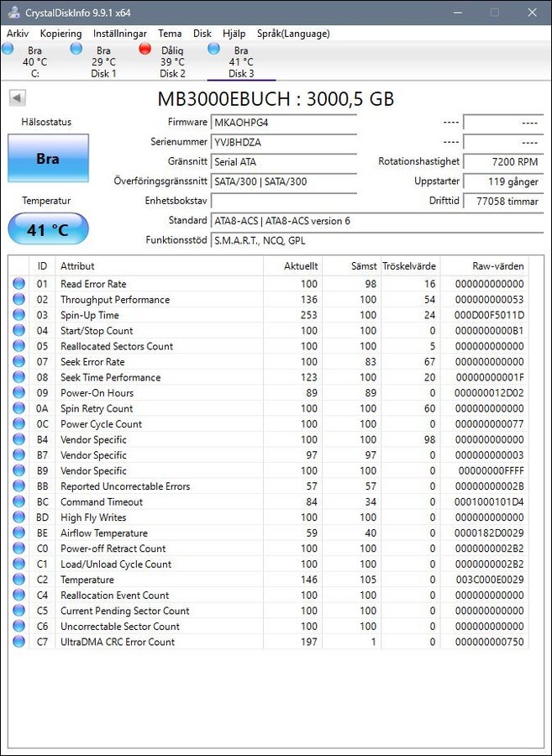
Task: Switch to the C: drive tab
Action: point(34,61)
